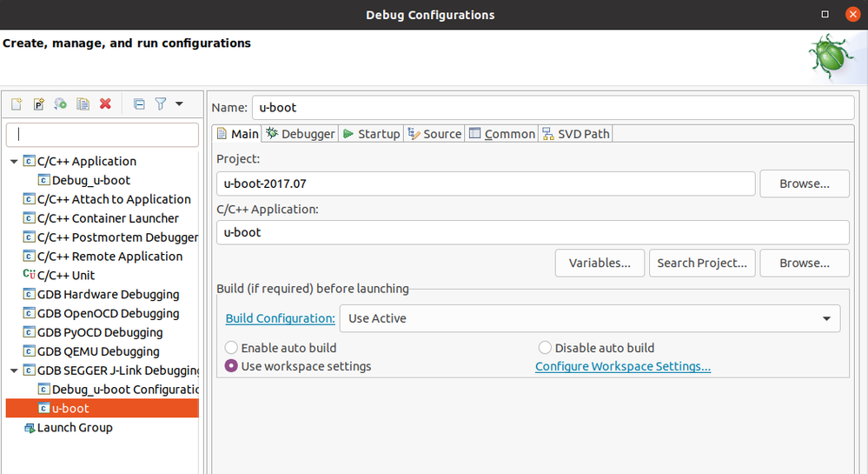The height and width of the screenshot is (474, 868).
Task: Choose Use workspace settings radio
Action: click(x=231, y=366)
